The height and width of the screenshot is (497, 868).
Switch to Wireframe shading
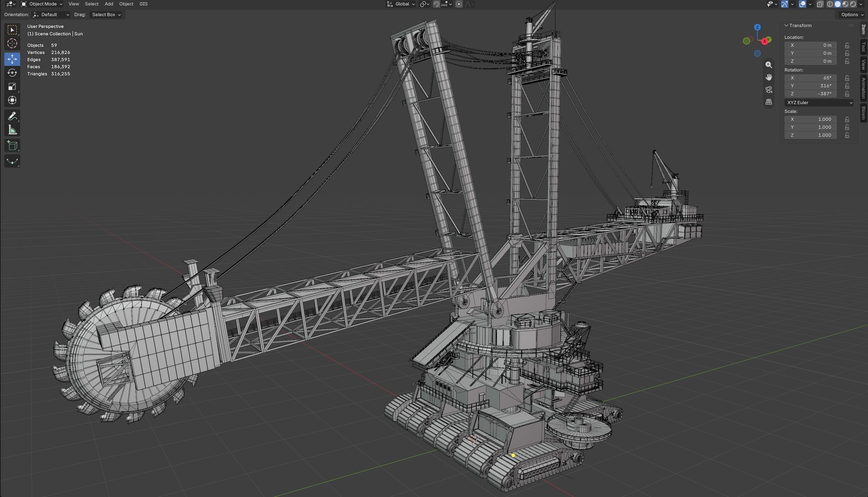tap(830, 4)
